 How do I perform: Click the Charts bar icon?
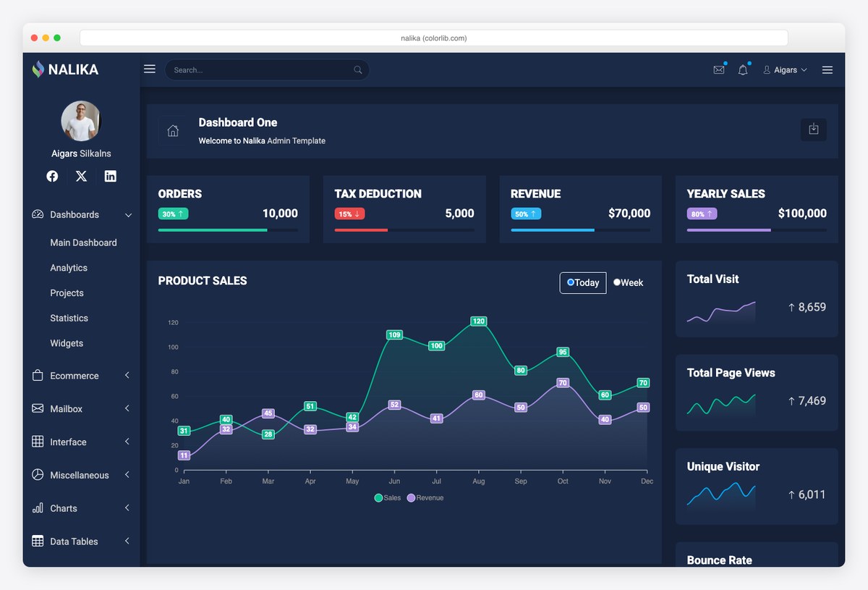tap(38, 508)
